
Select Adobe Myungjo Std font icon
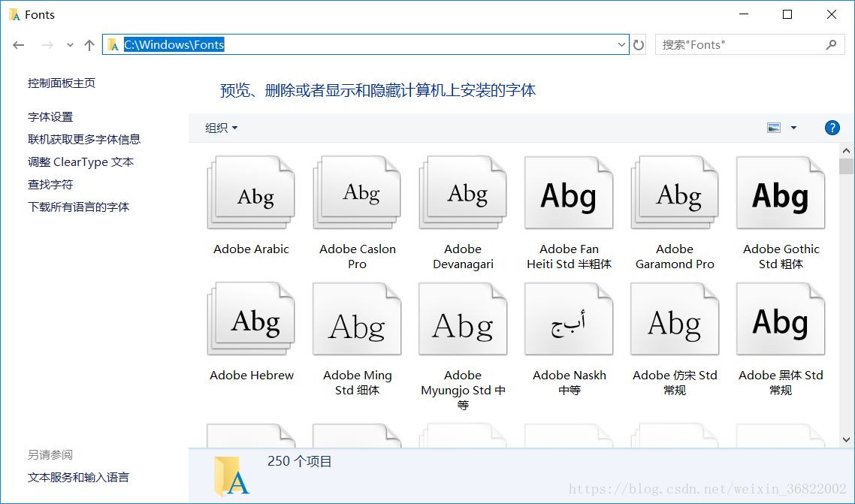(x=463, y=319)
